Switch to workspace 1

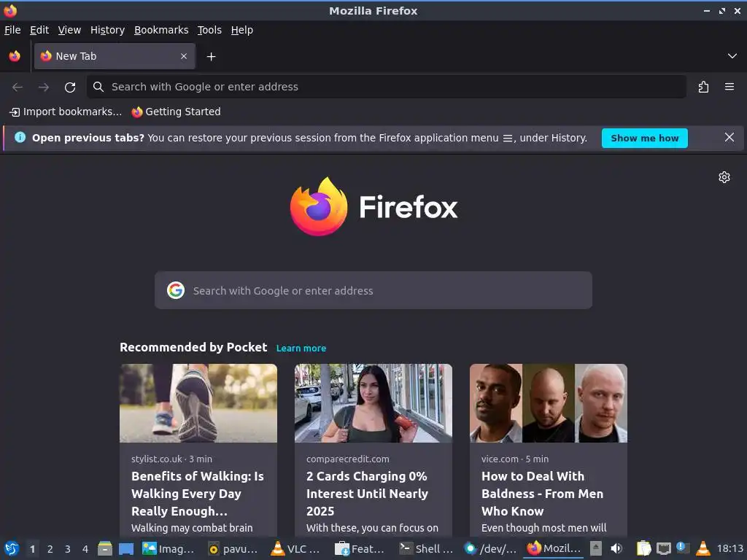point(32,549)
